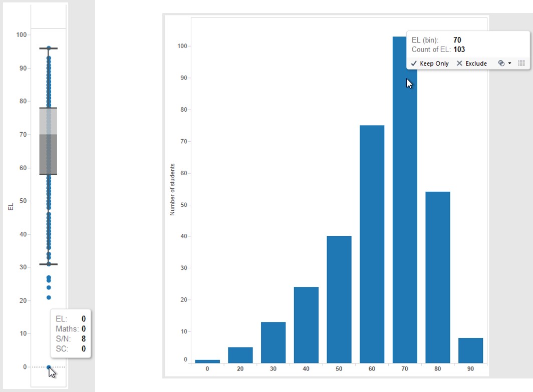533x392 pixels.
Task: Click Exclude in the tooltip
Action: (x=471, y=64)
